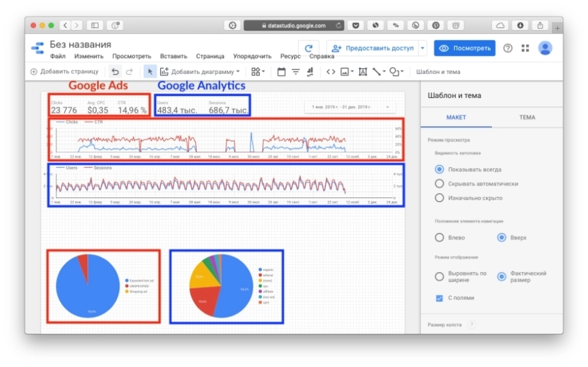The height and width of the screenshot is (367, 588).
Task: Click the canvas size help icon
Action: (x=472, y=324)
